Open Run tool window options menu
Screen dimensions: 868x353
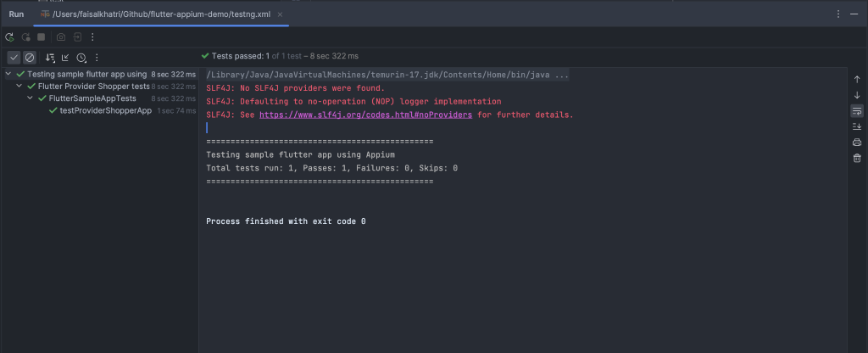click(838, 14)
